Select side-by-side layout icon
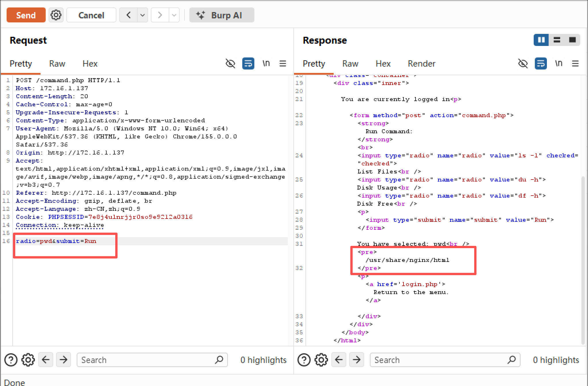 point(541,40)
